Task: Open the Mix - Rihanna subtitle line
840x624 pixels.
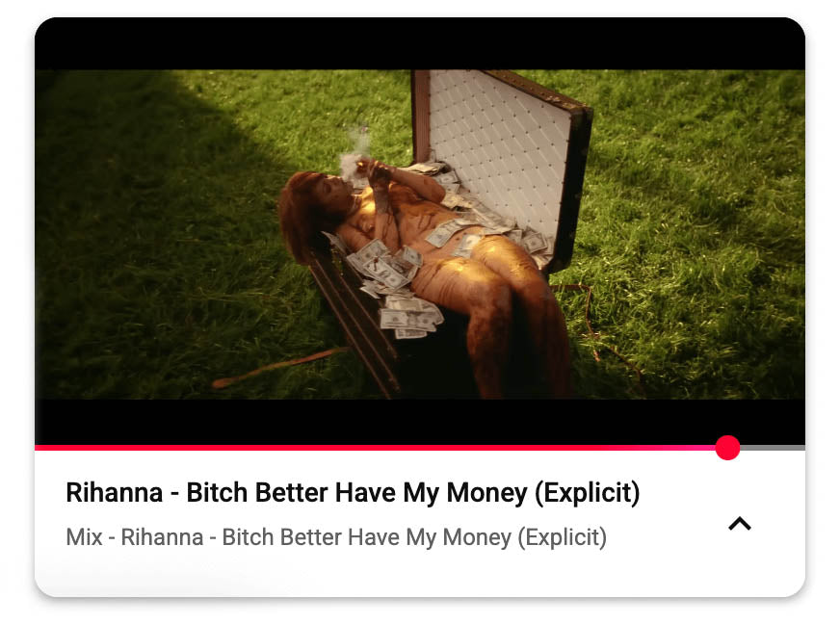Action: coord(336,537)
